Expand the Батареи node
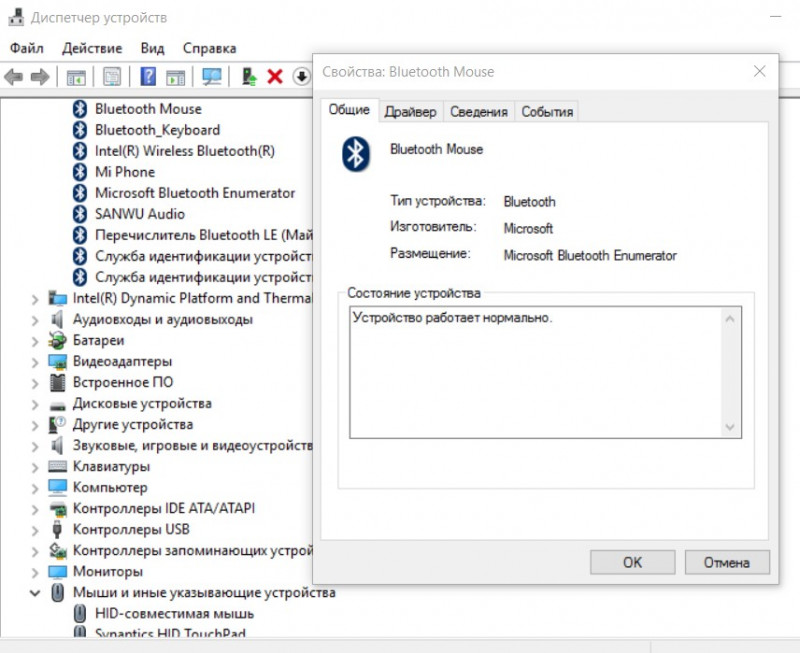 (x=35, y=341)
